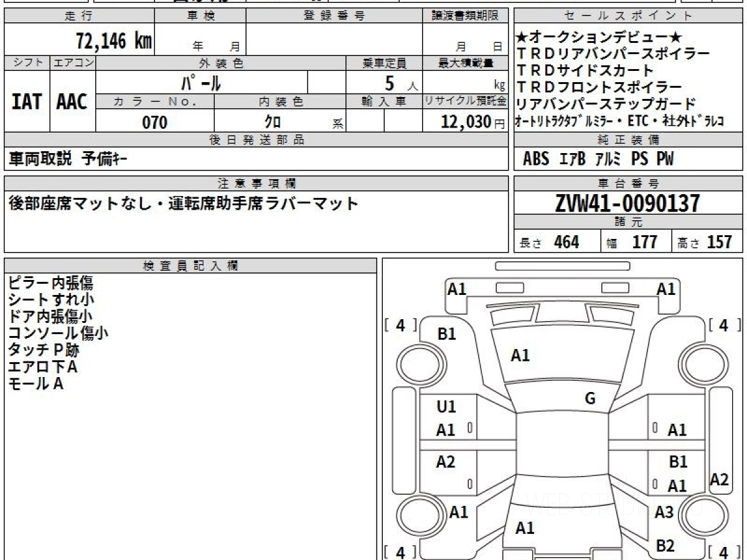Viewport: 747px width, 560px height.
Task: Select the width value "177"
Action: coord(644,242)
